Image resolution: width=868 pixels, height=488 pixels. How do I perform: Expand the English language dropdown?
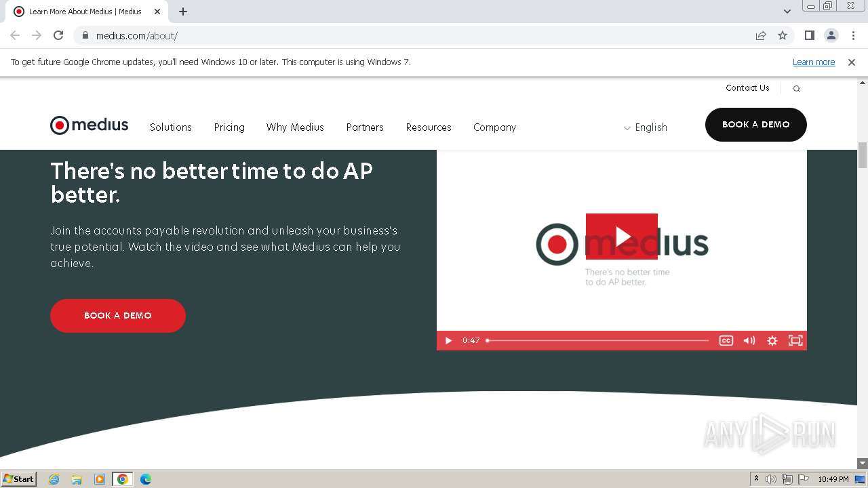(645, 127)
